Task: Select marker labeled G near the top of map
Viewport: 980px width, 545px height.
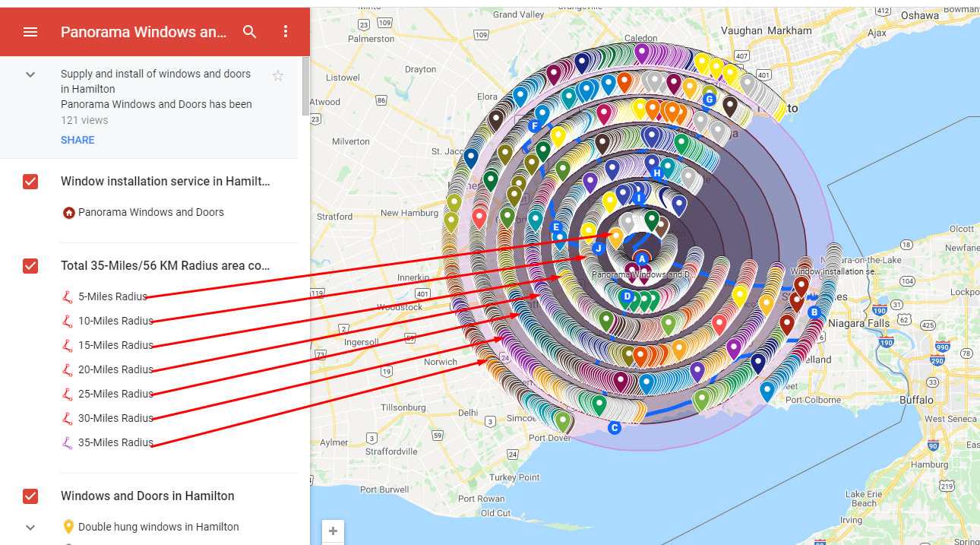Action: [x=709, y=98]
